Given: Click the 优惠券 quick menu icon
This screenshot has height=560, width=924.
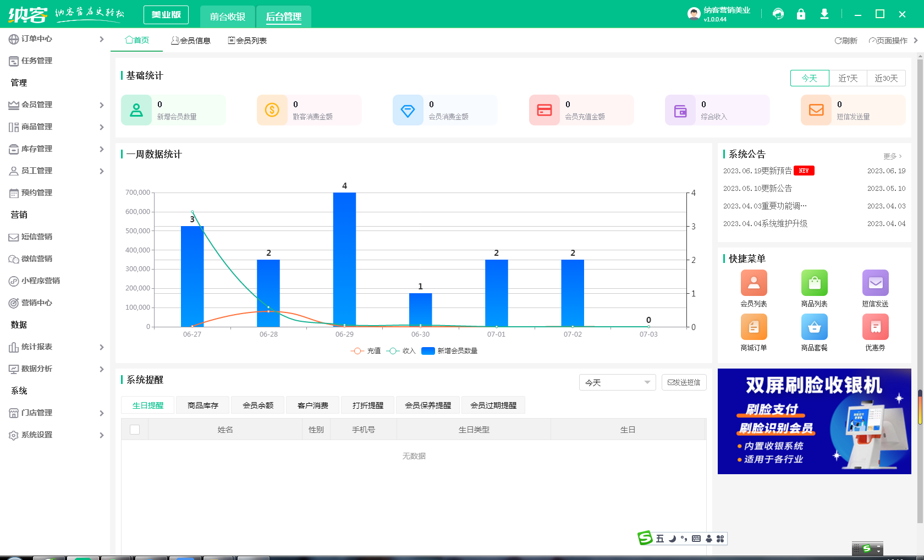Looking at the screenshot, I should pos(875,327).
